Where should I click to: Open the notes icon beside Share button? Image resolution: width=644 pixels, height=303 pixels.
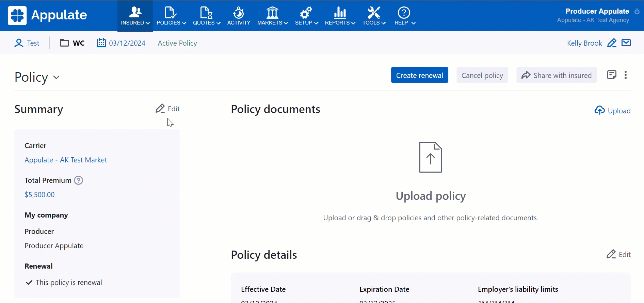[612, 75]
